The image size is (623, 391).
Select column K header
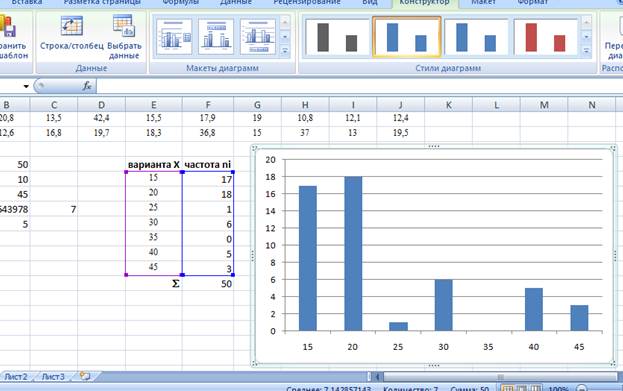(x=449, y=105)
